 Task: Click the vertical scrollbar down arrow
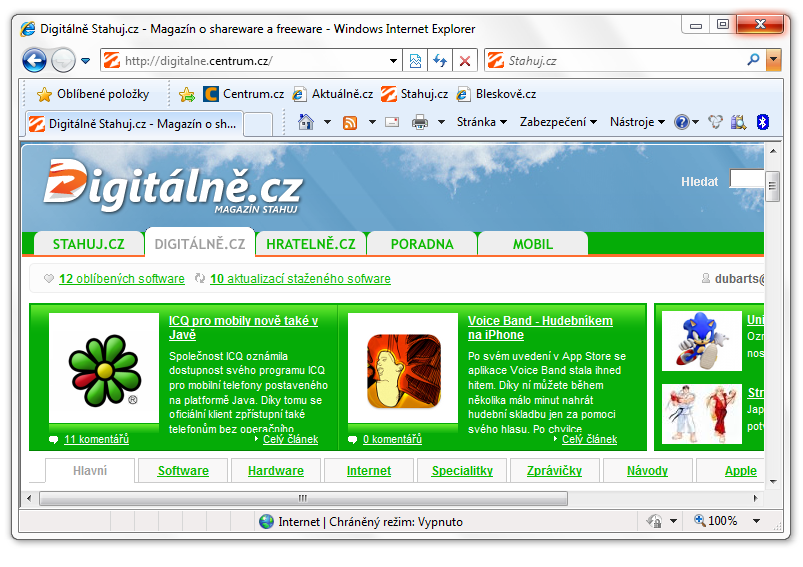pyautogui.click(x=773, y=482)
